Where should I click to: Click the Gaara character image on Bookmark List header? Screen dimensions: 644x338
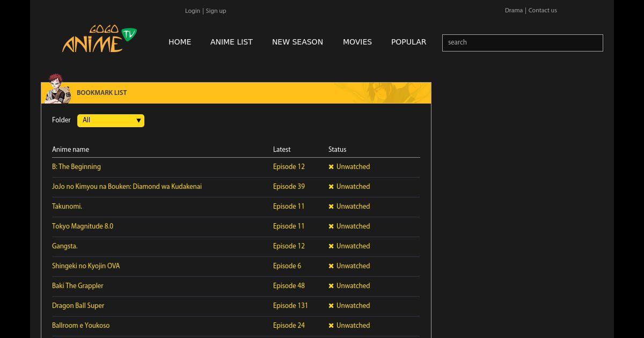[x=57, y=89]
